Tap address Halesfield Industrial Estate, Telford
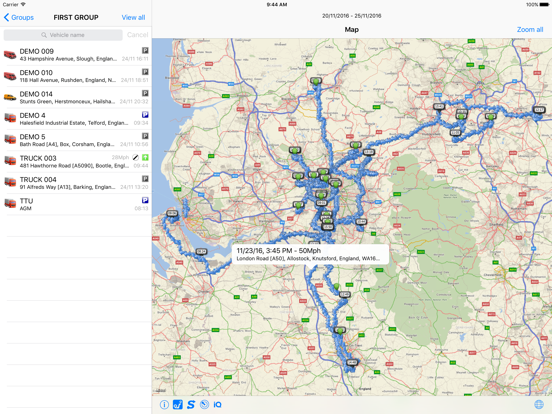This screenshot has width=552, height=414. 74,123
